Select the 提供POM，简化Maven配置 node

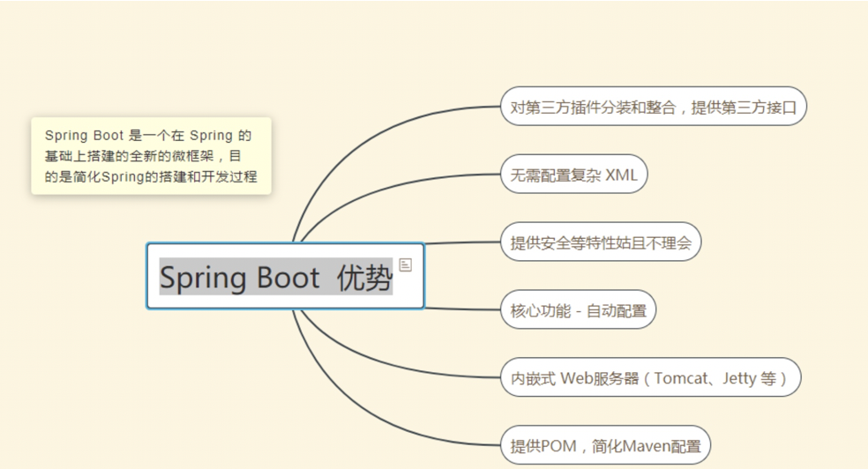(606, 445)
